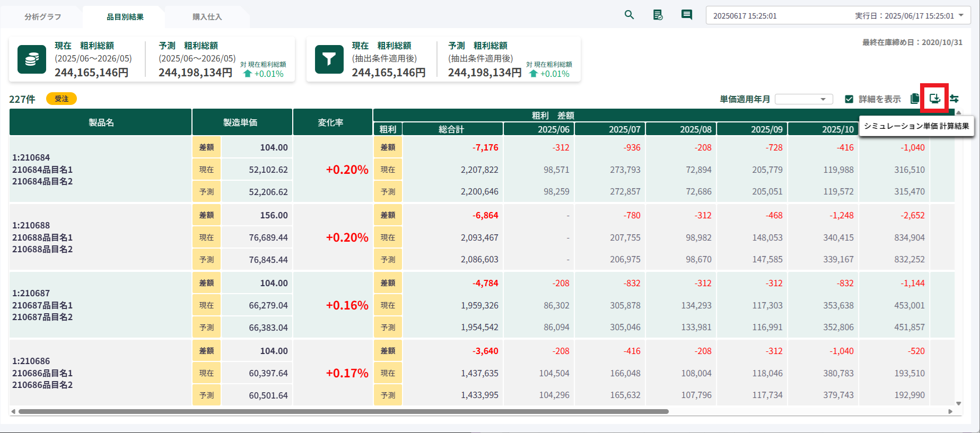This screenshot has height=433, width=980.
Task: Open the comment message icon
Action: pyautogui.click(x=686, y=15)
